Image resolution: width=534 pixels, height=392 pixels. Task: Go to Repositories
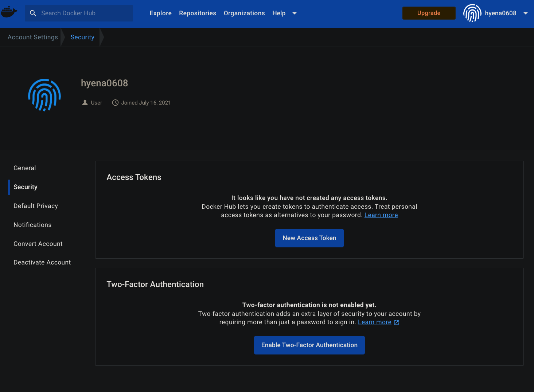click(198, 13)
